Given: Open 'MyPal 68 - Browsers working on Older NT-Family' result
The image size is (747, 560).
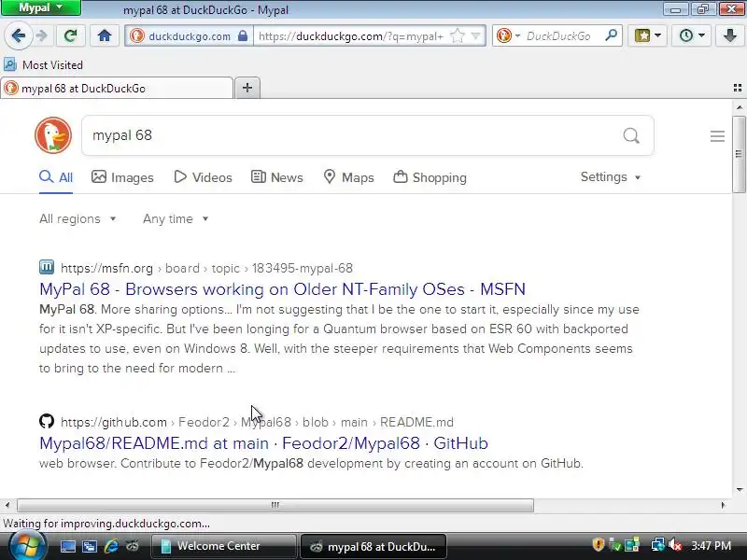Looking at the screenshot, I should 283,289.
